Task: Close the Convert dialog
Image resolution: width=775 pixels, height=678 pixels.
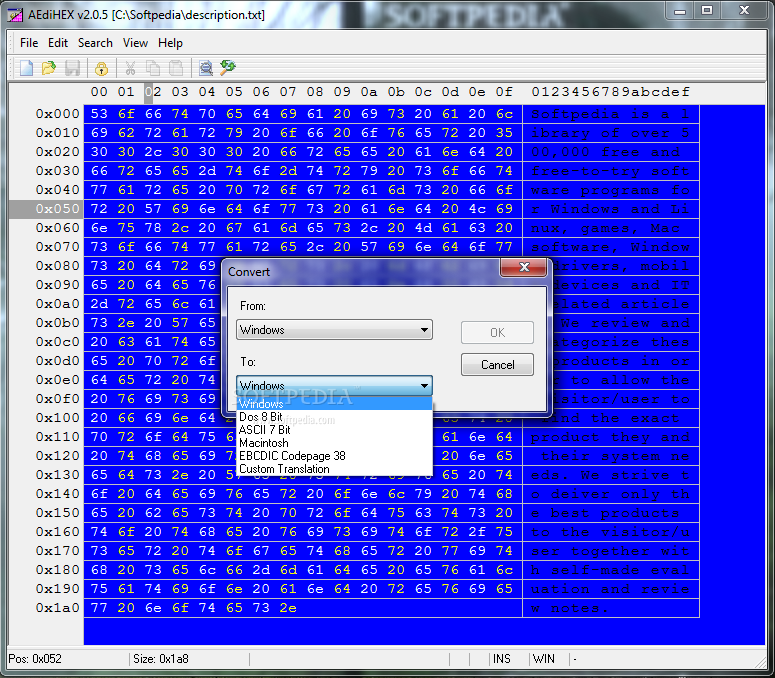Action: [x=524, y=267]
